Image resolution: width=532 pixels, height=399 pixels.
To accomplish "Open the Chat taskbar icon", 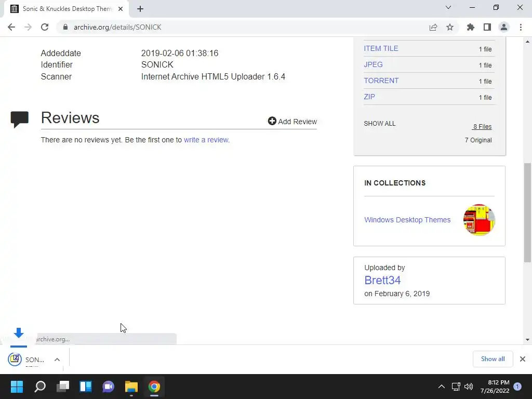I will [108, 387].
